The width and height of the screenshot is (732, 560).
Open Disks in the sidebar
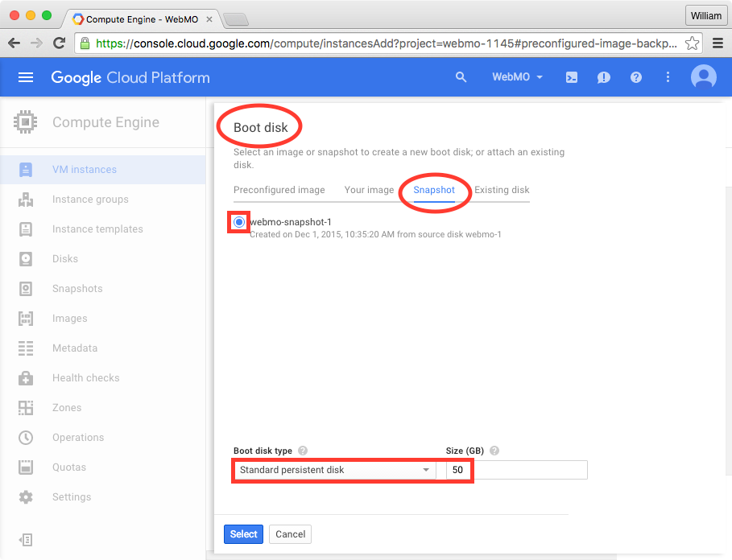click(103, 259)
